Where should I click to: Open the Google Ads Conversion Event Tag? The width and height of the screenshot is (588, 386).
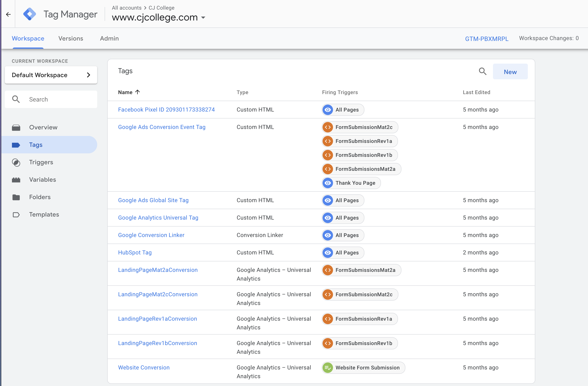(161, 127)
